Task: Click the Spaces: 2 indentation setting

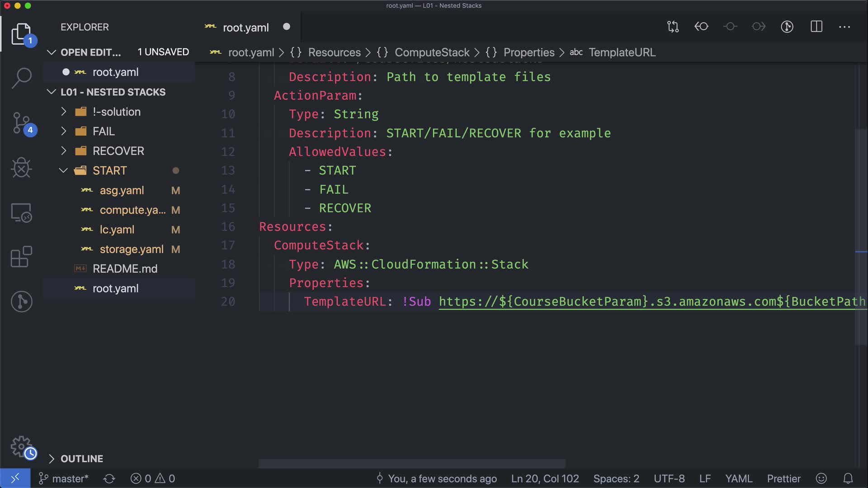Action: tap(616, 479)
